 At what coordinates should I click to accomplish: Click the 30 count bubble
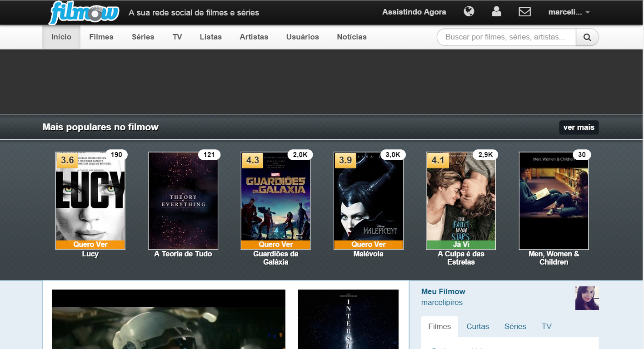(582, 155)
